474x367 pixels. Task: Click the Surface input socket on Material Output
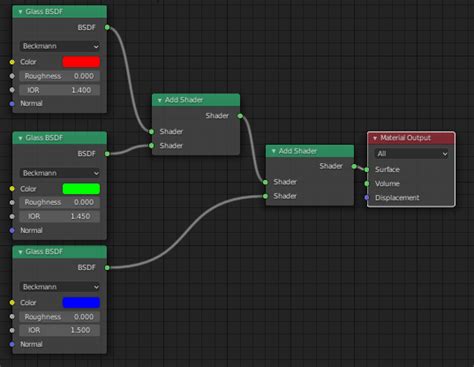click(367, 170)
